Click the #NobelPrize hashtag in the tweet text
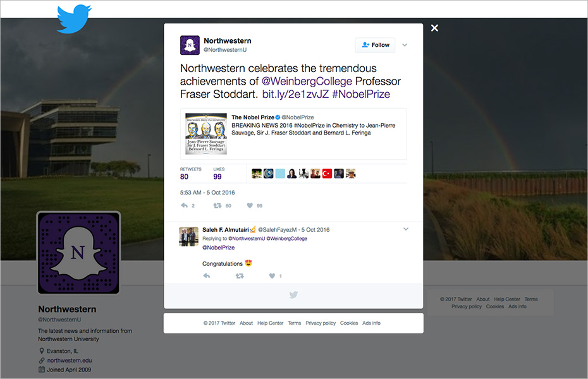This screenshot has width=588, height=379. point(361,94)
